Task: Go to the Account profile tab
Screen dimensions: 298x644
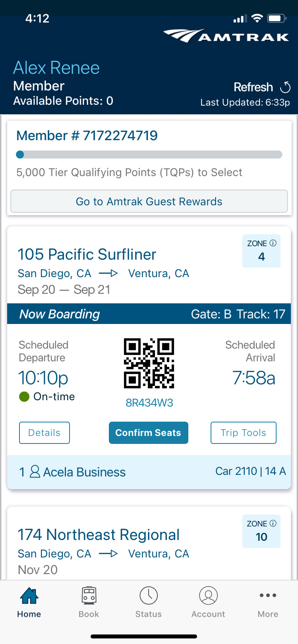Action: click(208, 602)
